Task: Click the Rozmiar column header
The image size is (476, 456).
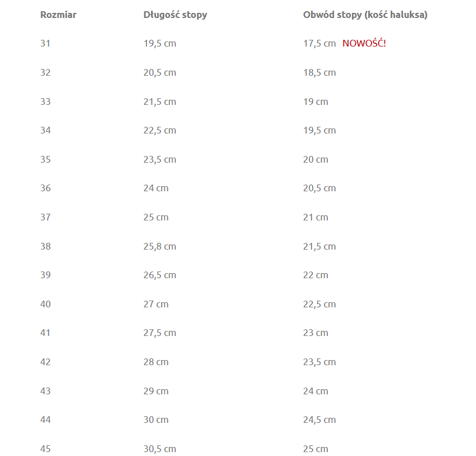Action: coord(58,15)
